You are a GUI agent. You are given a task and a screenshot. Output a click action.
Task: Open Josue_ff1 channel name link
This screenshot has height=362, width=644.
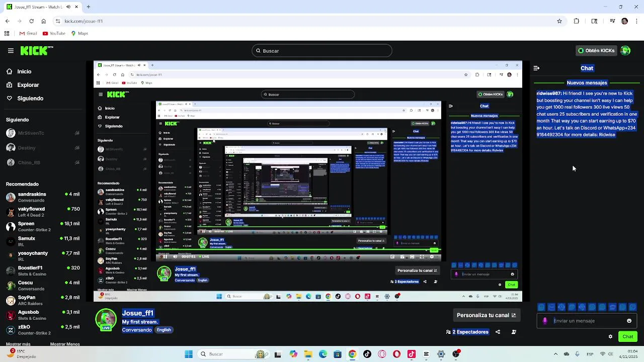137,313
